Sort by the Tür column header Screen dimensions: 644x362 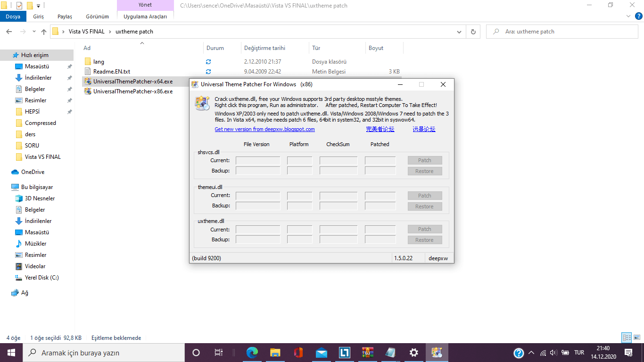pyautogui.click(x=337, y=48)
